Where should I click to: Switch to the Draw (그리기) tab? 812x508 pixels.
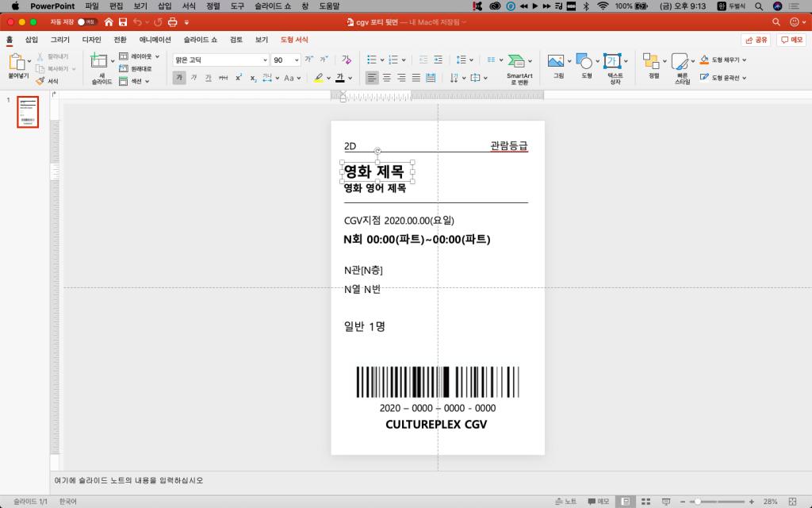[60, 40]
